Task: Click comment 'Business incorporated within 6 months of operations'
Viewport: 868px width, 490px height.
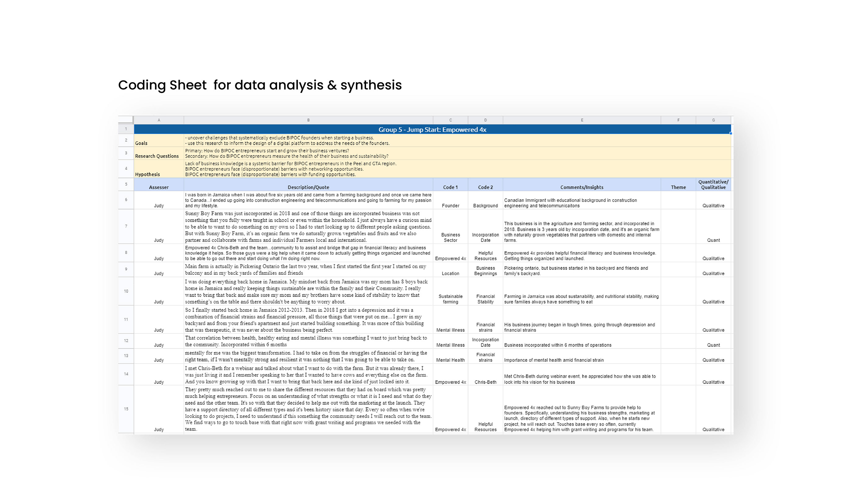Action: pyautogui.click(x=582, y=341)
